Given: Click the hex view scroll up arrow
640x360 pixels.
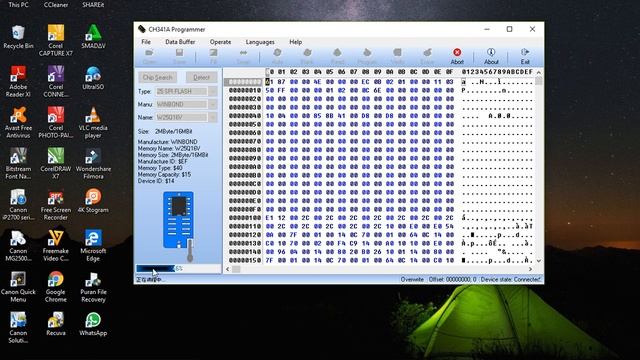Looking at the screenshot, I should tap(539, 72).
